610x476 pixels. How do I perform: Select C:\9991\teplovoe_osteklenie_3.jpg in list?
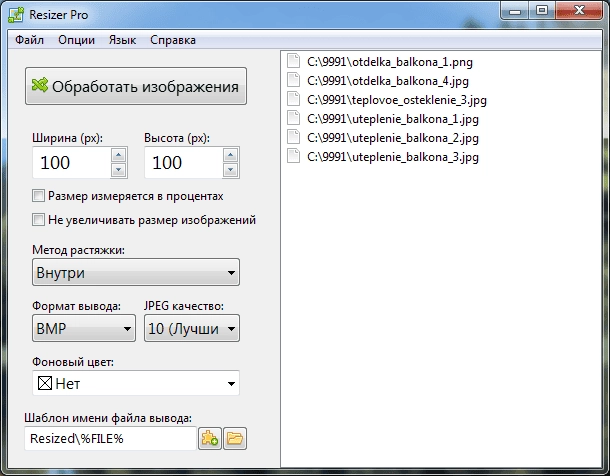397,100
